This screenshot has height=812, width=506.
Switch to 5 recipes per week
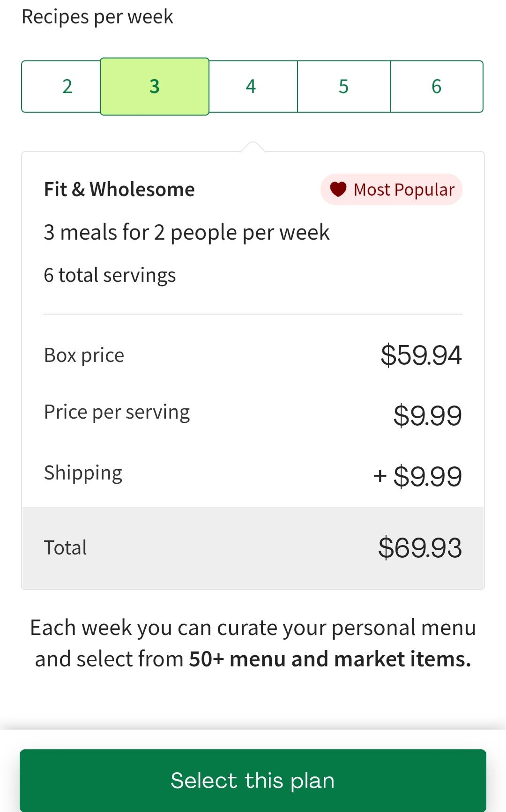tap(343, 87)
